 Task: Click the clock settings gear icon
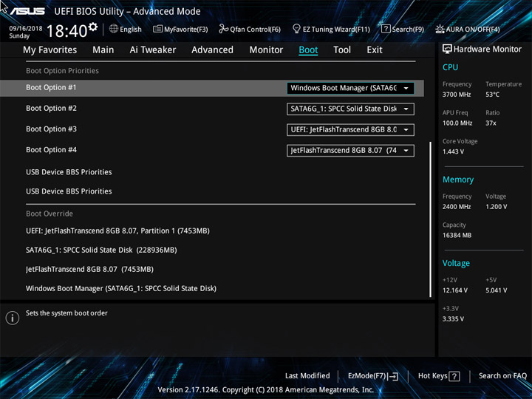pyautogui.click(x=92, y=27)
